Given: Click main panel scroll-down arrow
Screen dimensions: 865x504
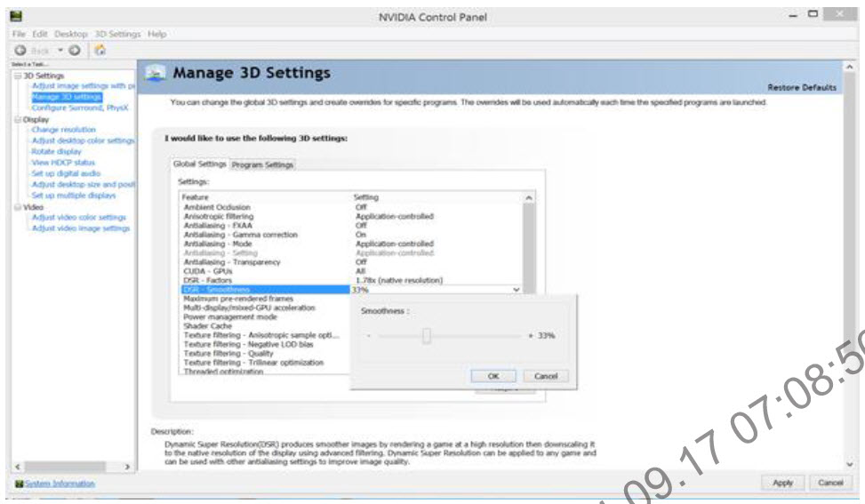Looking at the screenshot, I should [850, 464].
